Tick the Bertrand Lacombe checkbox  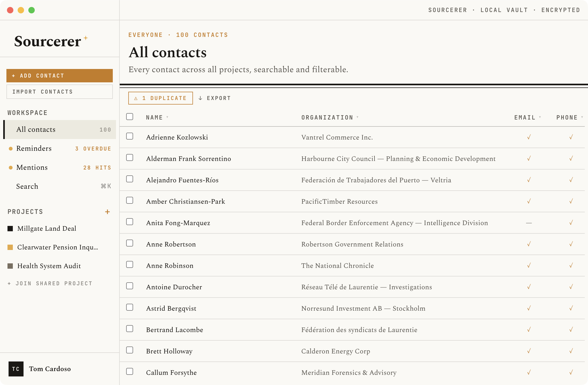(x=130, y=329)
